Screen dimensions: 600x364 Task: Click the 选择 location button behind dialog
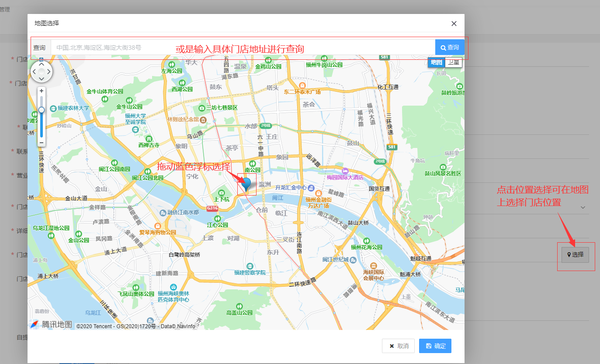pyautogui.click(x=576, y=254)
